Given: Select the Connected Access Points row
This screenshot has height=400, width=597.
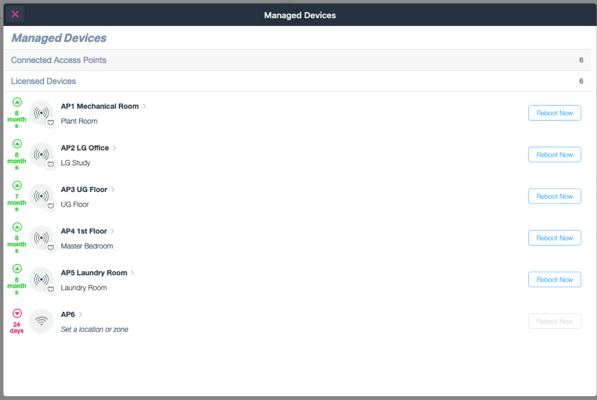Looking at the screenshot, I should [x=297, y=60].
